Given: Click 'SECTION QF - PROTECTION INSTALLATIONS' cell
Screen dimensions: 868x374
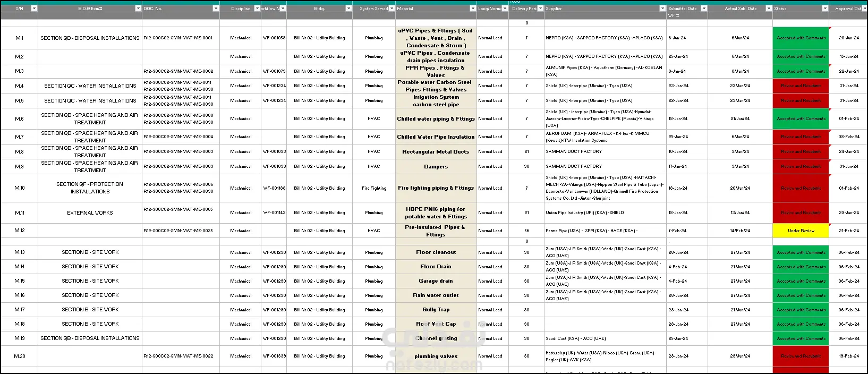Looking at the screenshot, I should click(x=90, y=188).
